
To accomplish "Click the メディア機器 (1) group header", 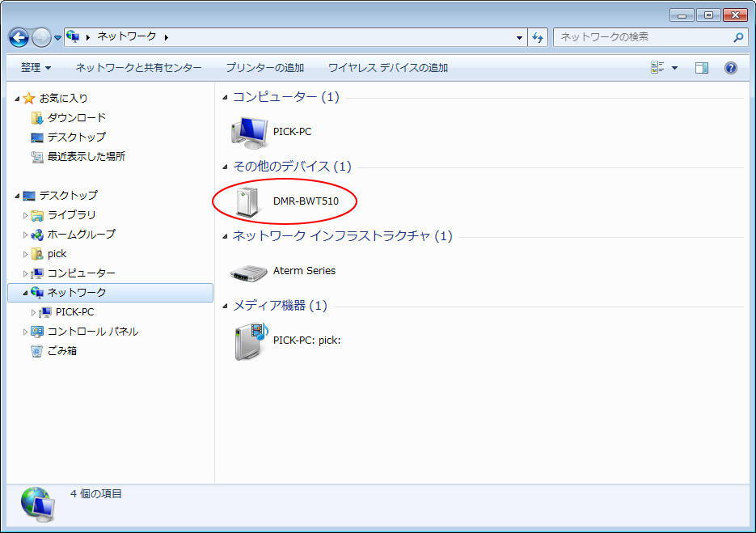I will click(x=280, y=306).
